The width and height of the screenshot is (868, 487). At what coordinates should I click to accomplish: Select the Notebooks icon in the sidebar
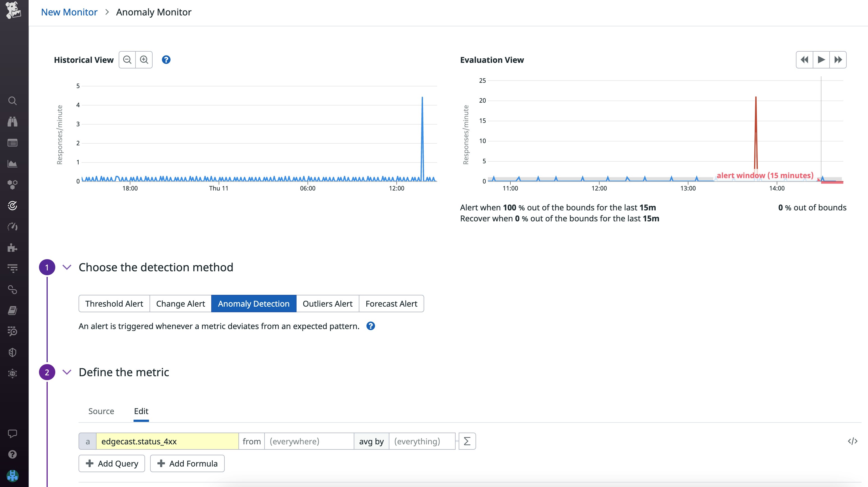click(12, 310)
